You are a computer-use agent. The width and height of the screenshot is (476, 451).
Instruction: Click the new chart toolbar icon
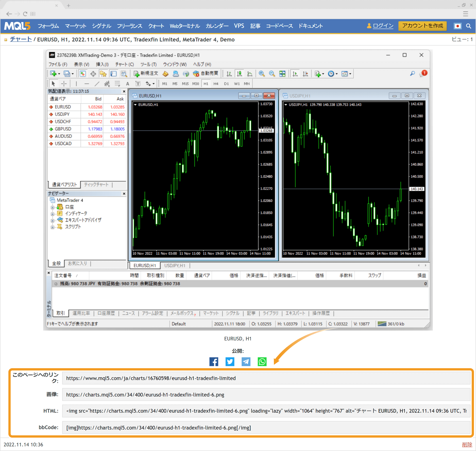53,74
